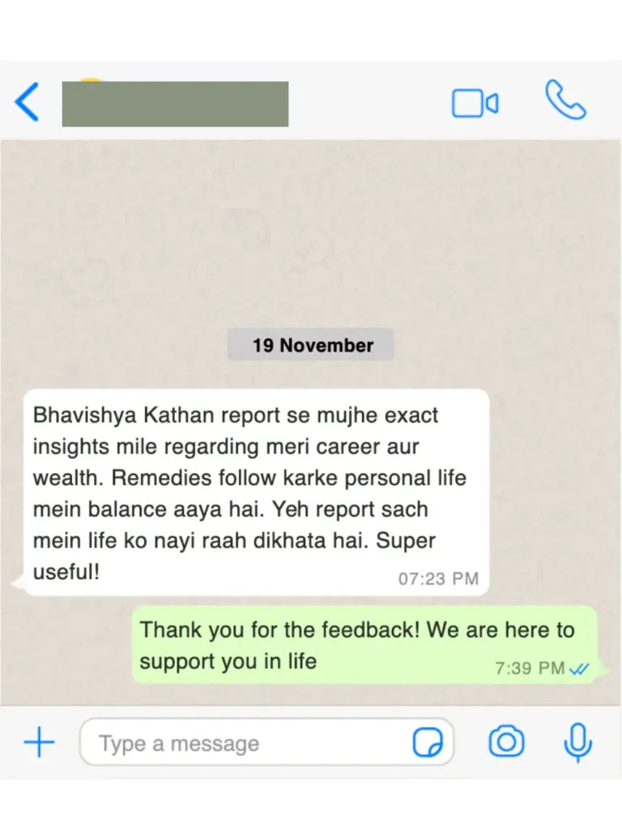
Task: Tap the microphone to record voice message
Action: (x=578, y=743)
